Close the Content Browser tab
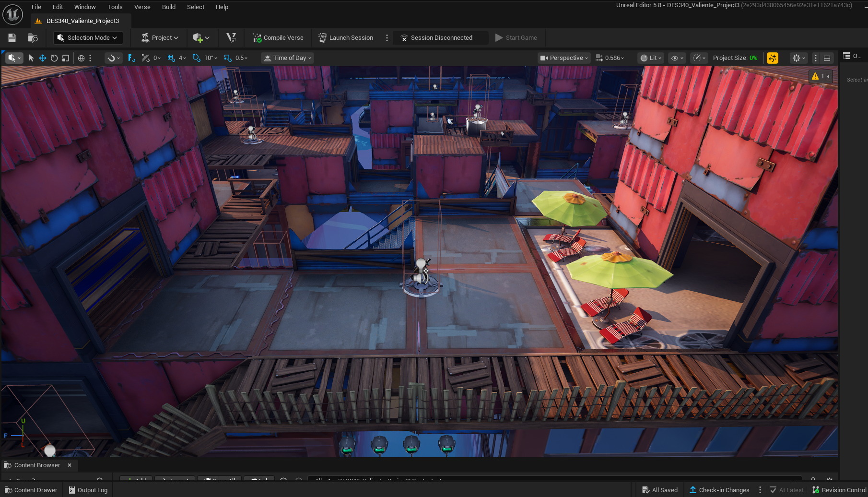This screenshot has height=497, width=868. (70, 465)
